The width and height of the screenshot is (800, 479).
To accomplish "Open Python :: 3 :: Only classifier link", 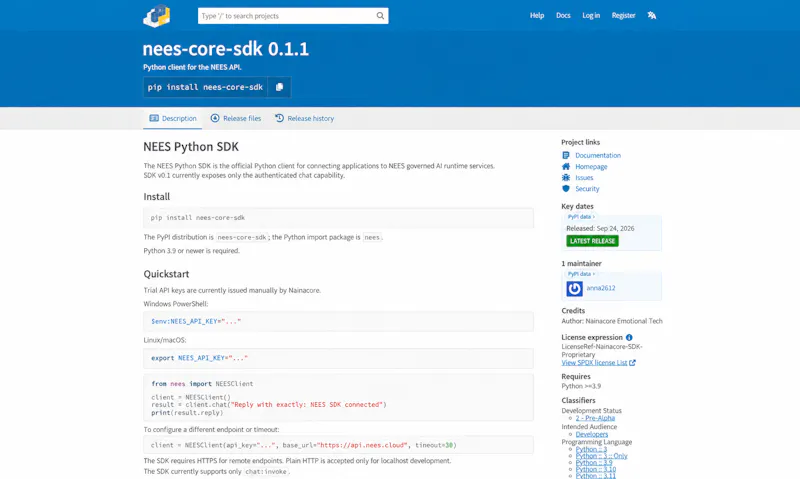I will [x=602, y=456].
